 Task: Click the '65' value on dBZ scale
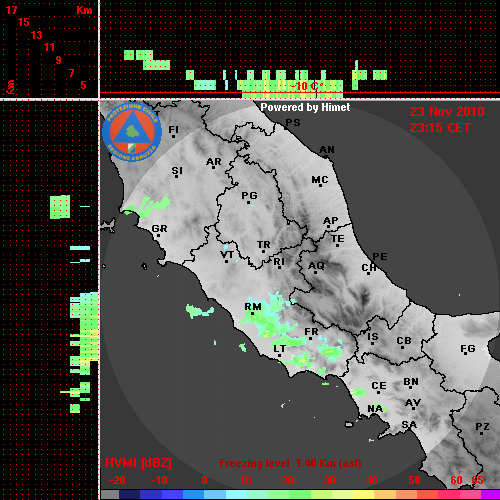(x=477, y=480)
